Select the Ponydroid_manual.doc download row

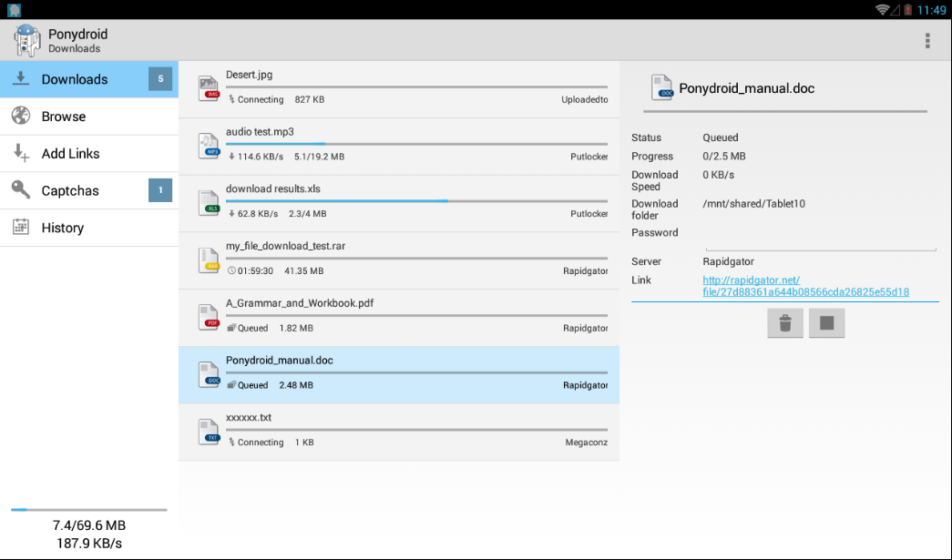pyautogui.click(x=398, y=374)
